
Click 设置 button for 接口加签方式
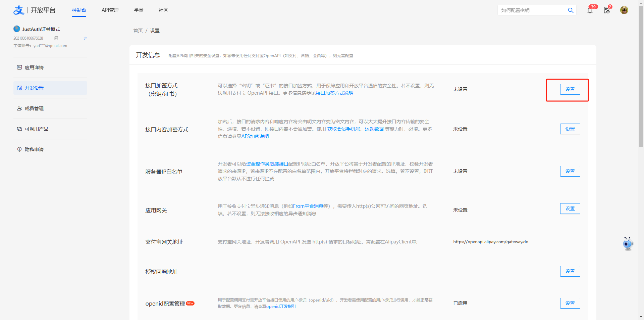570,89
